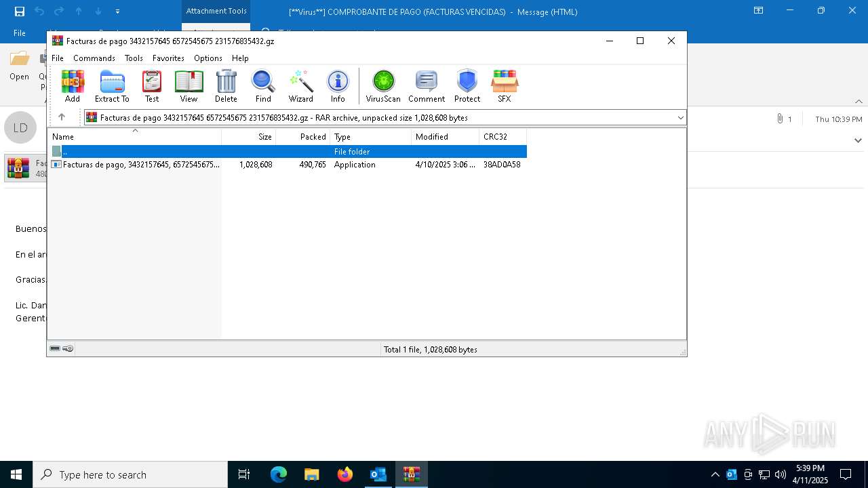Click the Outlook save icon in title bar
Viewport: 868px width, 488px height.
pos(19,11)
